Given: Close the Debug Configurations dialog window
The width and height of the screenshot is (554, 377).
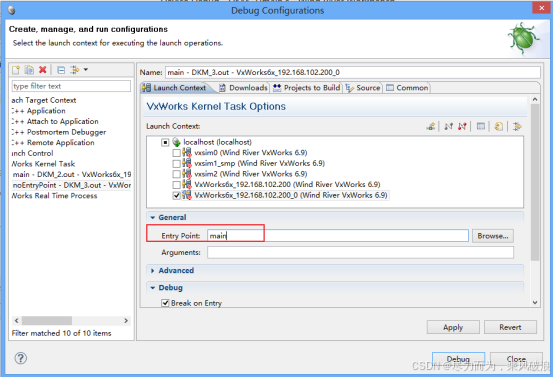Looking at the screenshot, I should tap(542, 8).
